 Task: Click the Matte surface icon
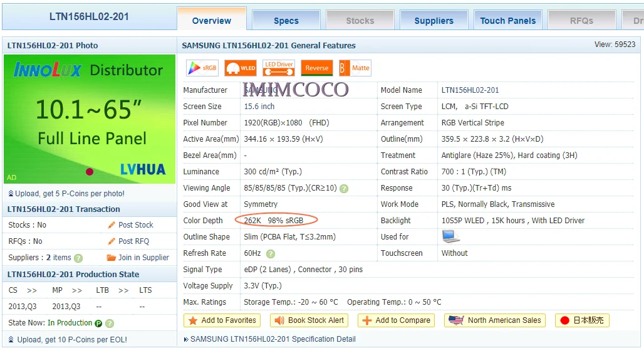tap(355, 68)
